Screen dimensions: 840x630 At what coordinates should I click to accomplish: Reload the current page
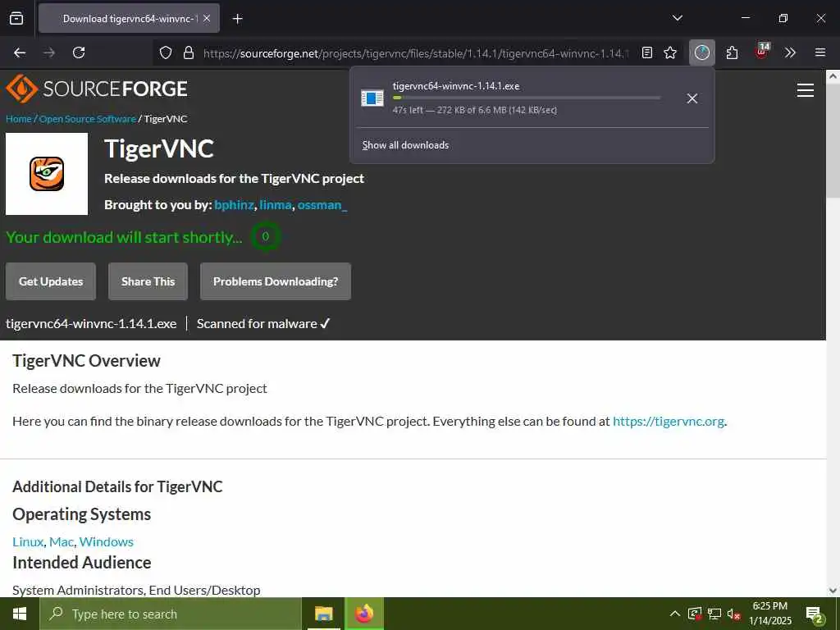(79, 52)
